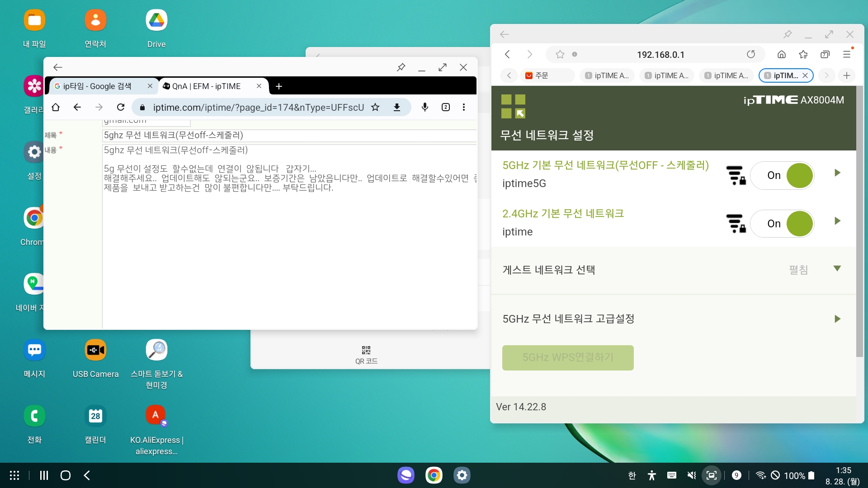Open the KO.AliExpress shortcut
The width and height of the screenshot is (868, 488).
pos(156,416)
